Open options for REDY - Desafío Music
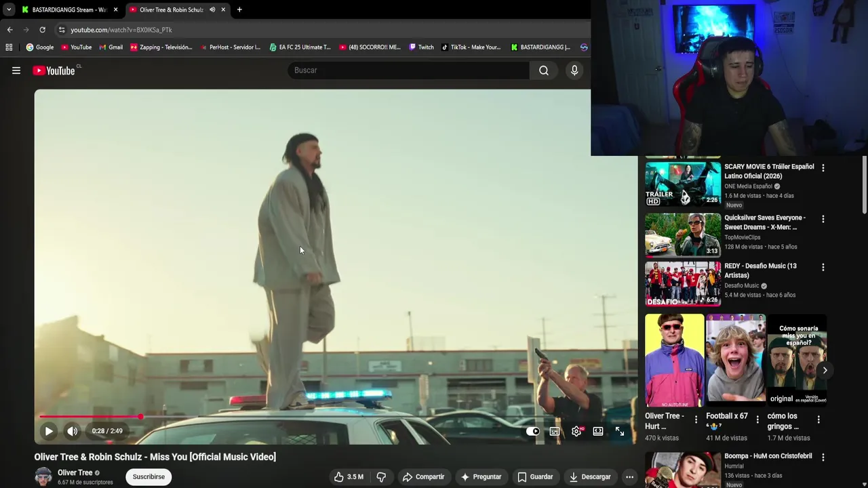The width and height of the screenshot is (868, 488). [823, 267]
